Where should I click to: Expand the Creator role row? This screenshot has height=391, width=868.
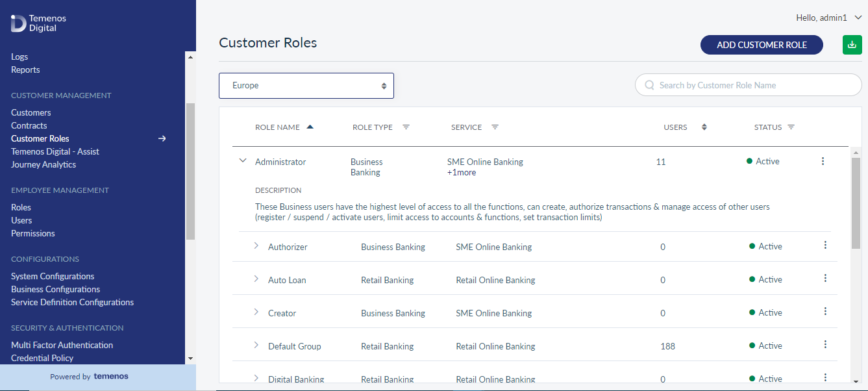click(x=256, y=312)
